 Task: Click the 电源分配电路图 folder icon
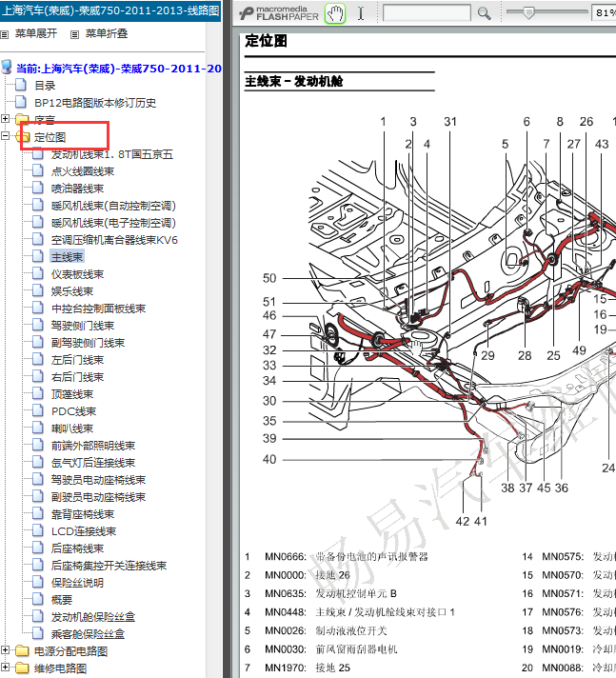22,650
